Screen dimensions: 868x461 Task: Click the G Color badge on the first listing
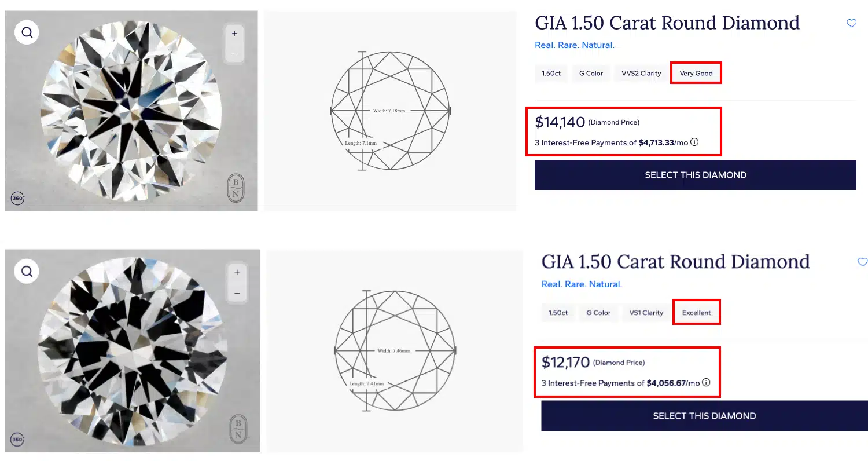[590, 73]
